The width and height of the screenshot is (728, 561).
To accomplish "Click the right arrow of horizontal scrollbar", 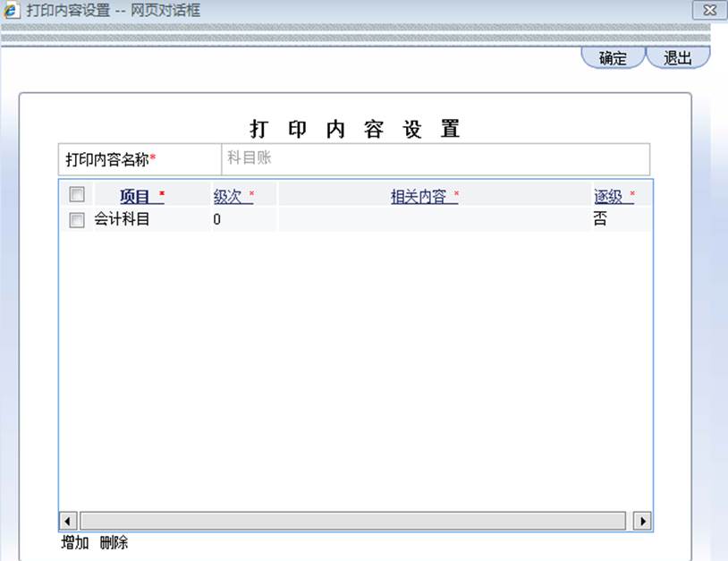I will coord(642,521).
